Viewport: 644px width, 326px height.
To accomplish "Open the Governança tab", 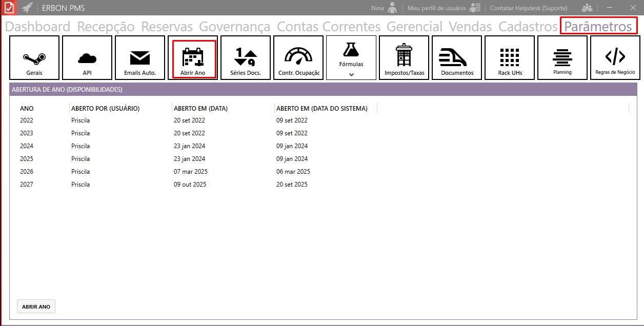I will point(235,27).
